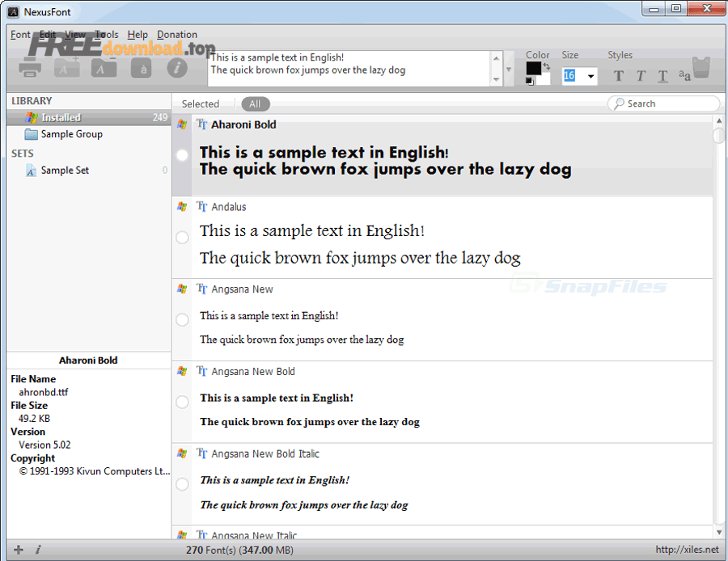
Task: Click the 270 Font(s) status text
Action: pyautogui.click(x=239, y=550)
